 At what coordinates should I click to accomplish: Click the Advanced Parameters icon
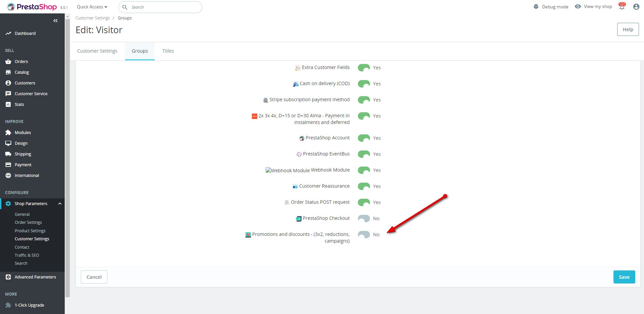pos(8,277)
